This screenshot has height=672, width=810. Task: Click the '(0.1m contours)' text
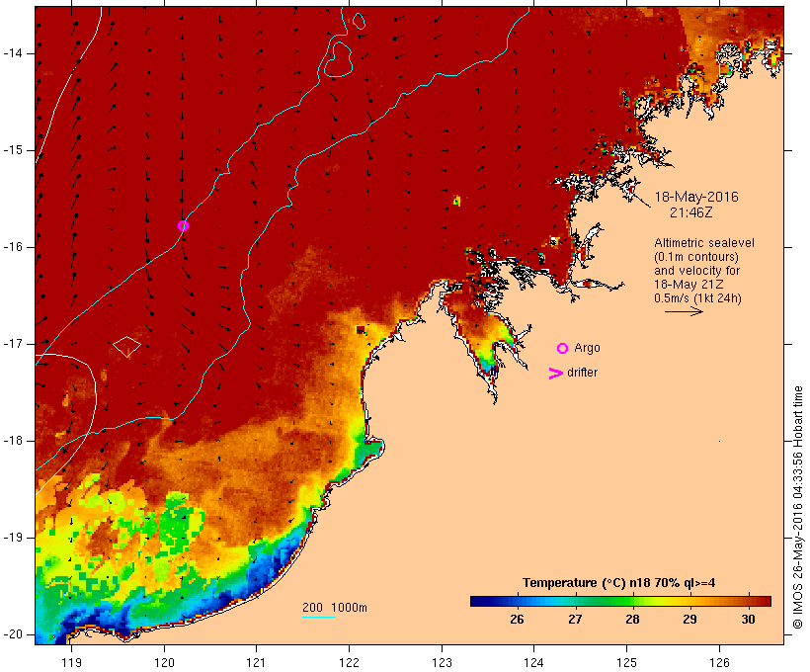pyautogui.click(x=696, y=257)
